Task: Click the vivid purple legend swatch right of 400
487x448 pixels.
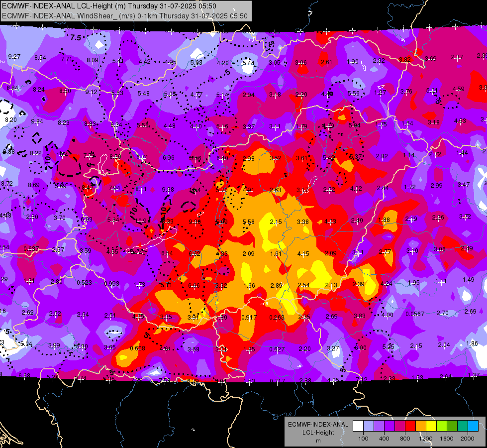Action: point(390,426)
